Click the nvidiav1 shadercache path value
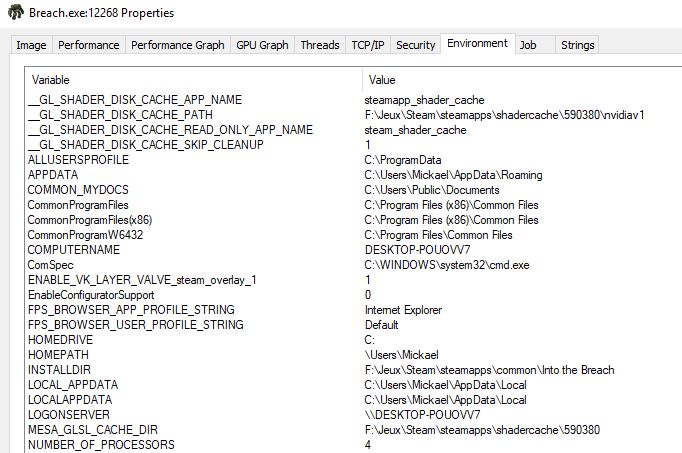This screenshot has width=682, height=453. point(505,115)
